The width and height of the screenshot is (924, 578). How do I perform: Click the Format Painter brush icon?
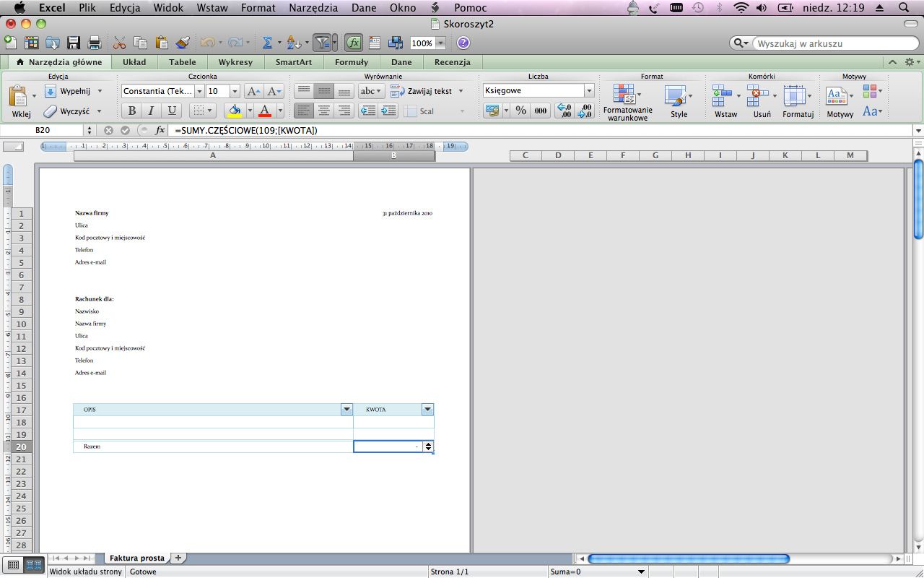point(182,43)
